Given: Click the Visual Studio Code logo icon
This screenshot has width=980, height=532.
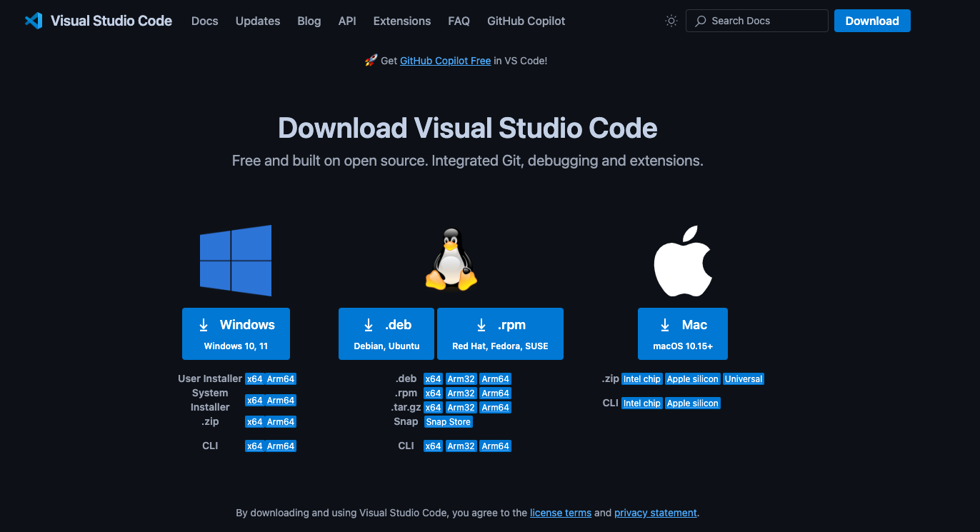Looking at the screenshot, I should coord(34,21).
